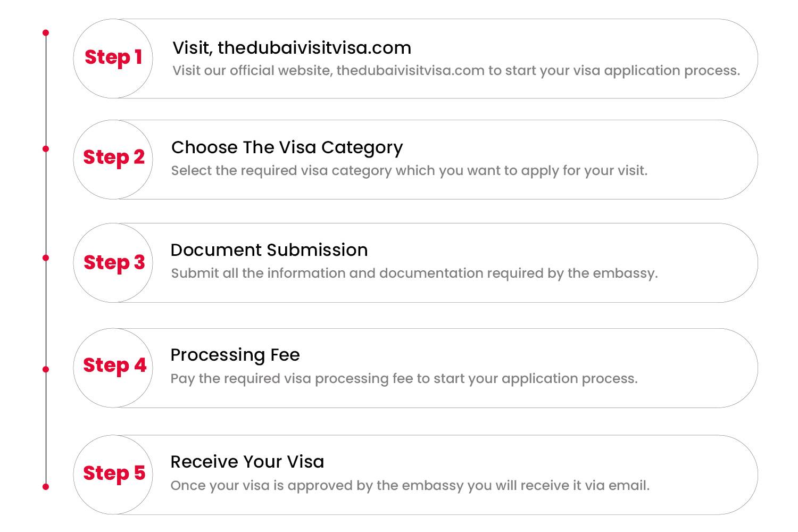Click the "Pay the required visa processing fee" text
This screenshot has height=532, width=798.
click(x=404, y=379)
